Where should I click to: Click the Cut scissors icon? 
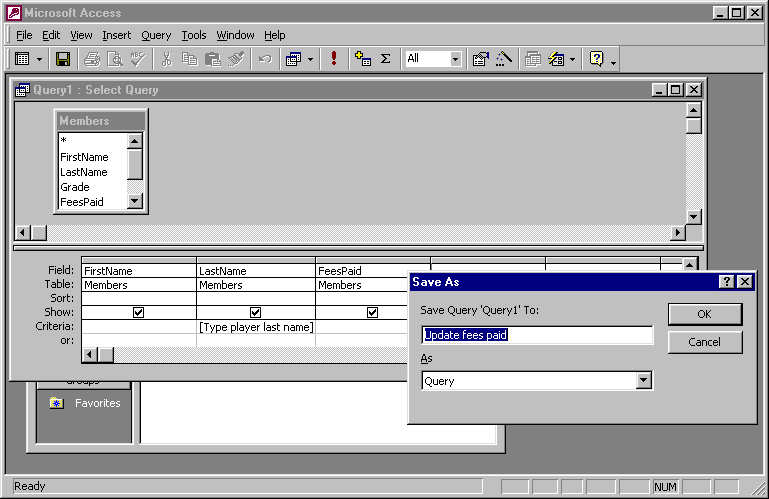pyautogui.click(x=167, y=59)
